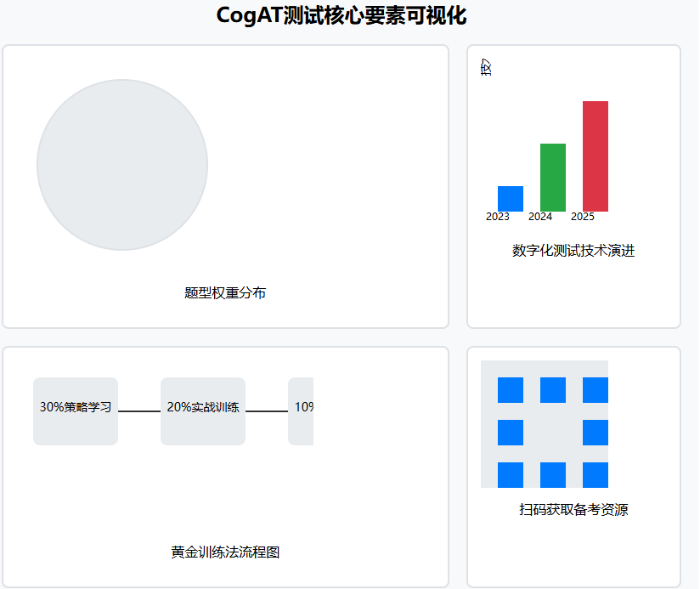Click the 2023 axis label
This screenshot has height=589, width=700.
click(x=499, y=217)
